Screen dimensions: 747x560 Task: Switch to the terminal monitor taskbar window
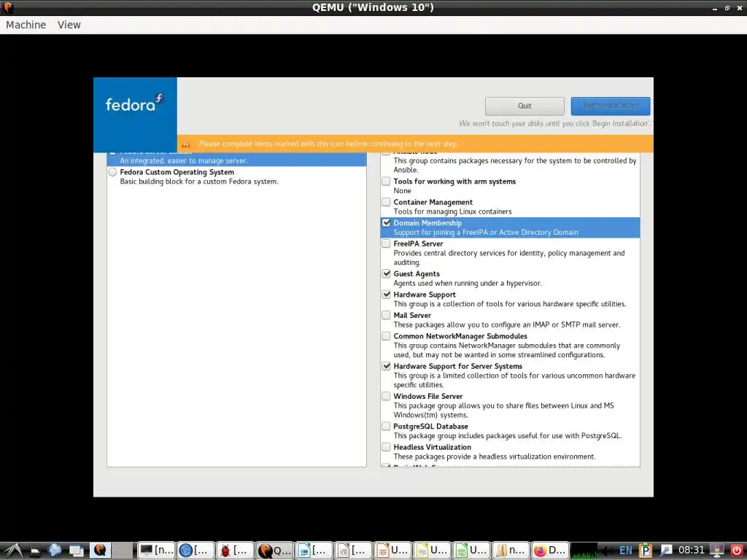point(157,551)
